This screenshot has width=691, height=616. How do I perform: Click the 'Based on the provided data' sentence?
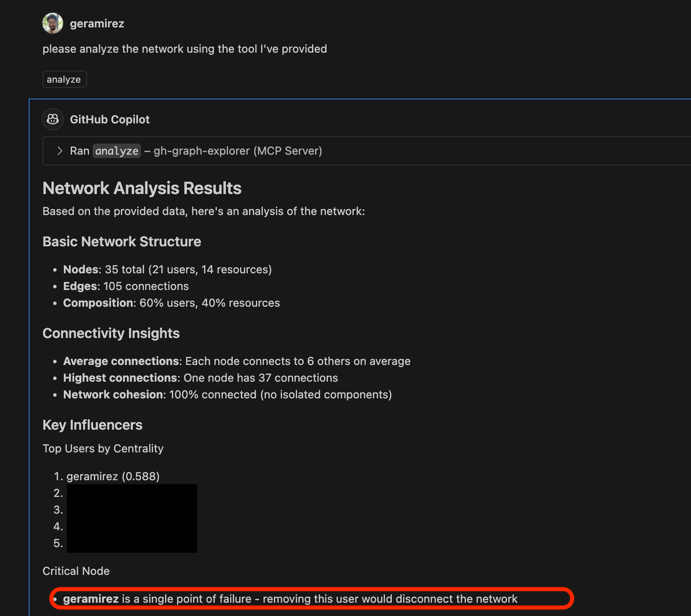[x=204, y=211]
